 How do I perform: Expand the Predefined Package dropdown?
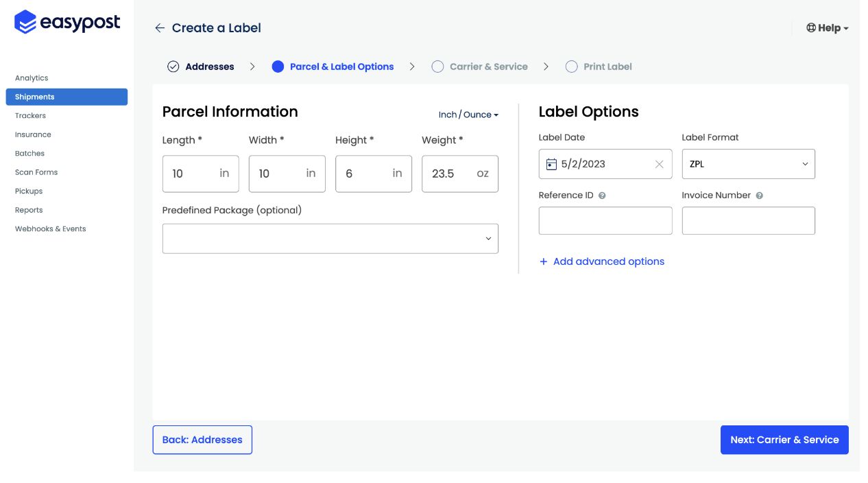tap(330, 239)
